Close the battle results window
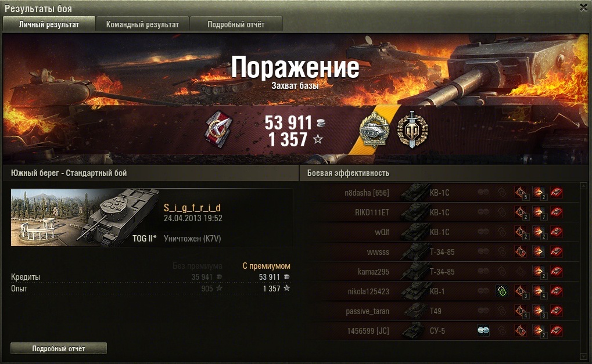 click(x=583, y=8)
